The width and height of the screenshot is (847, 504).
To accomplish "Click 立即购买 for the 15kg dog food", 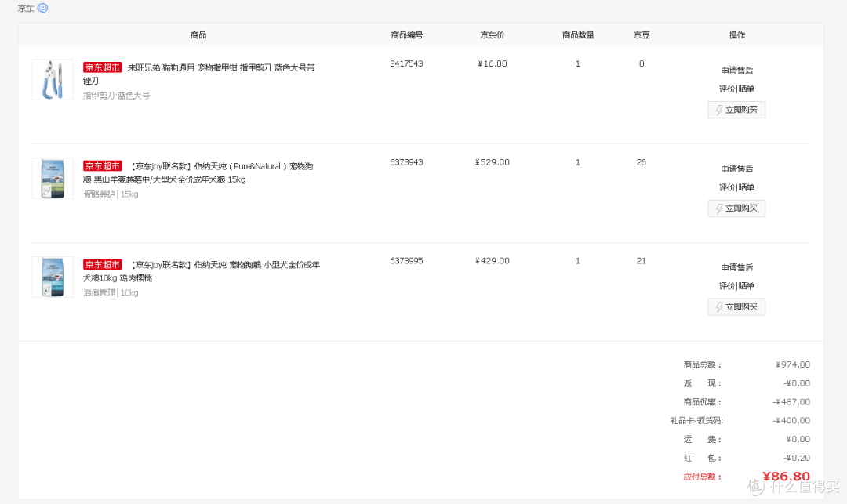I will point(736,208).
